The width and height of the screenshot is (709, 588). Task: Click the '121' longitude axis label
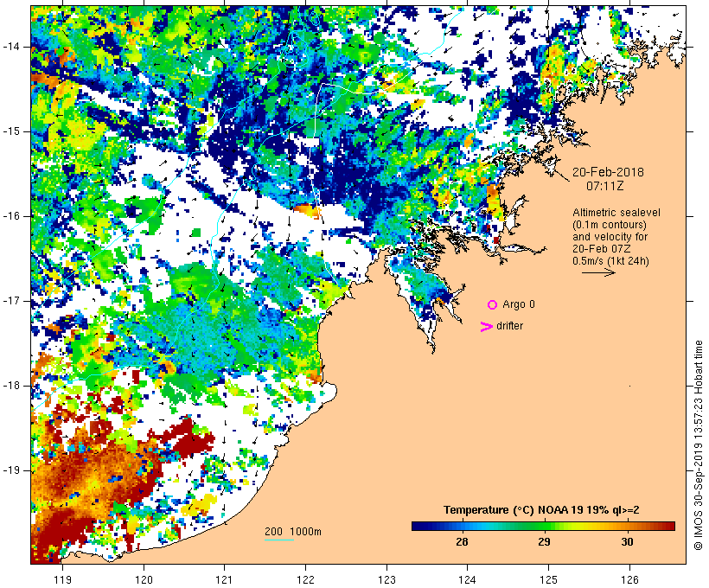pyautogui.click(x=224, y=580)
